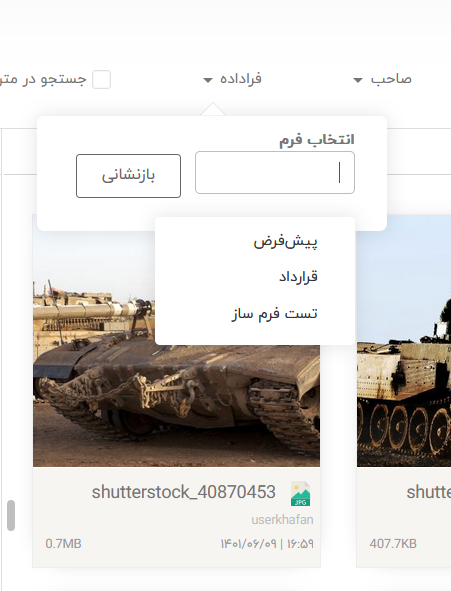Open the 407.7KB tank image thumbnail

(404, 341)
